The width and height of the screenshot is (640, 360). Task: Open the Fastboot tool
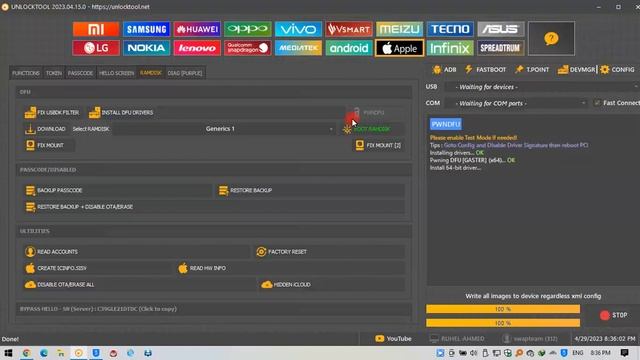click(485, 70)
